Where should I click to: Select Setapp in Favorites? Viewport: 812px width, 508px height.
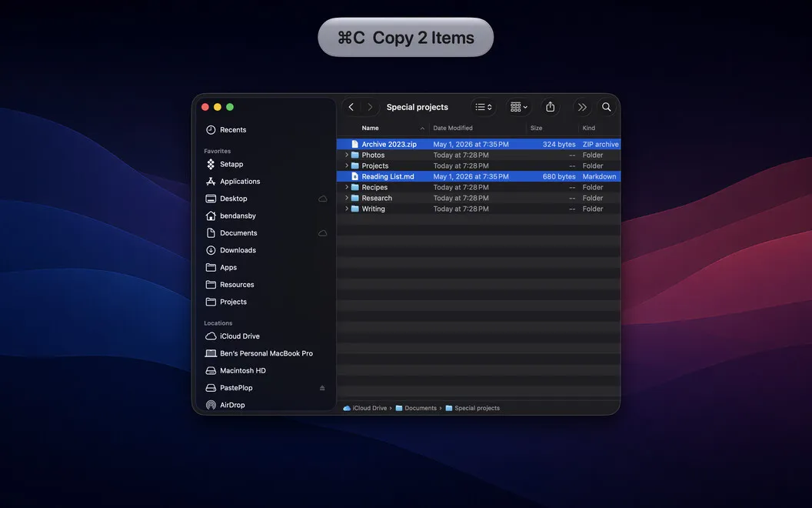click(x=231, y=164)
